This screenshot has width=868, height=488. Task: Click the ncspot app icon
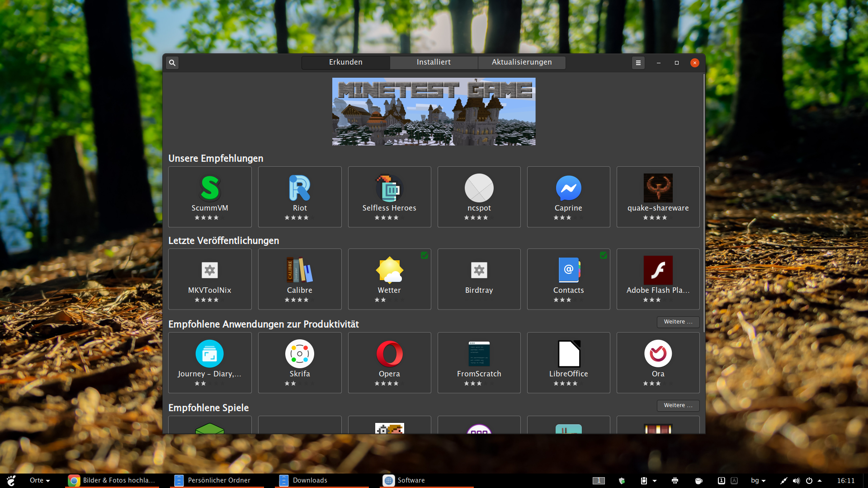(x=479, y=188)
